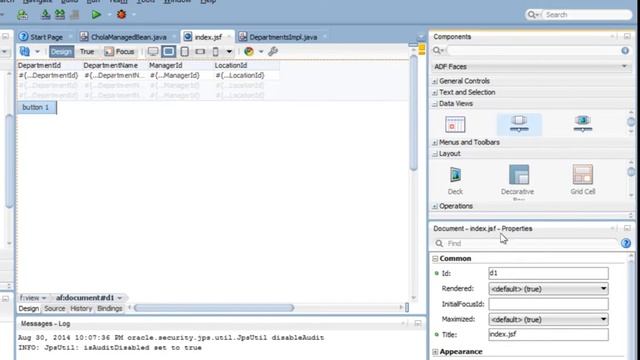Select the Decorative Box layout component
This screenshot has height=360, width=640.
[518, 181]
